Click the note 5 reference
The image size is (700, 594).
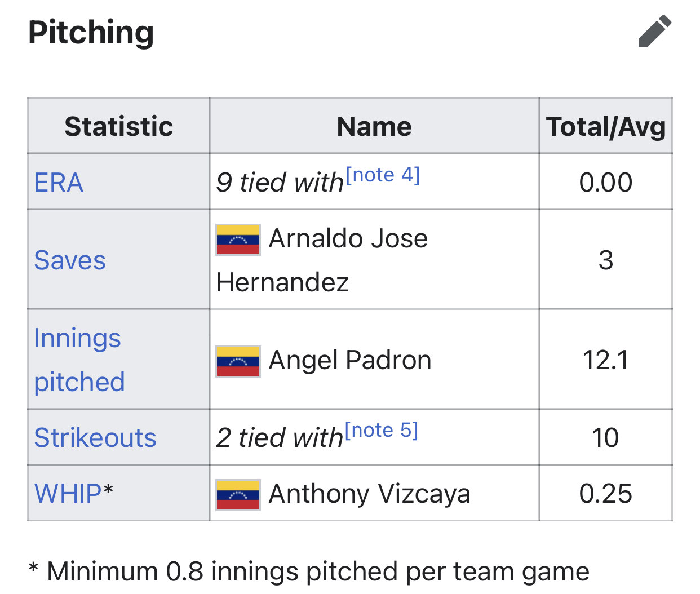tap(382, 431)
